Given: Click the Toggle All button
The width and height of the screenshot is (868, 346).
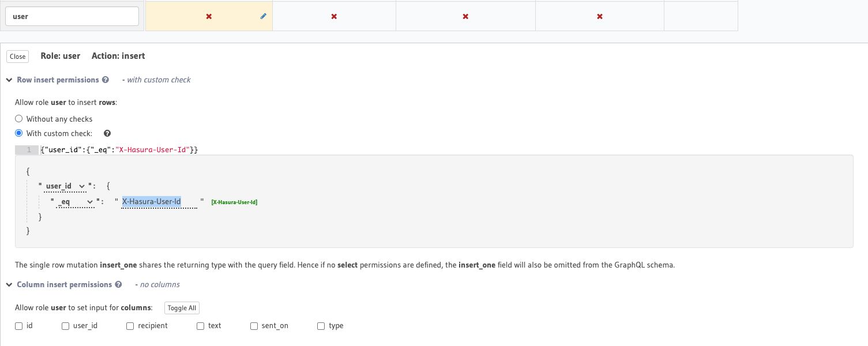Looking at the screenshot, I should (182, 308).
